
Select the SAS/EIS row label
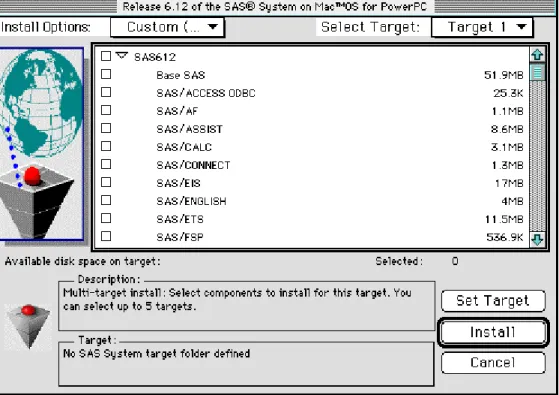(178, 183)
